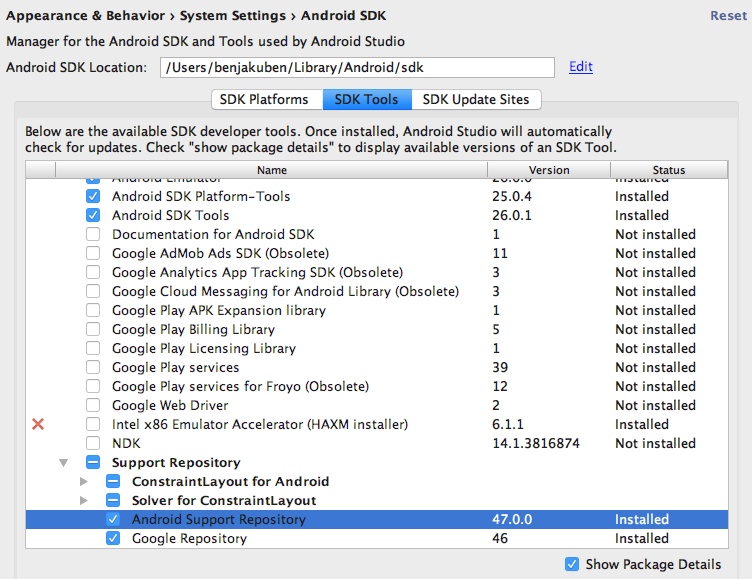Open the SDK Update Sites tab
Image resolution: width=752 pixels, height=579 pixels.
point(476,99)
